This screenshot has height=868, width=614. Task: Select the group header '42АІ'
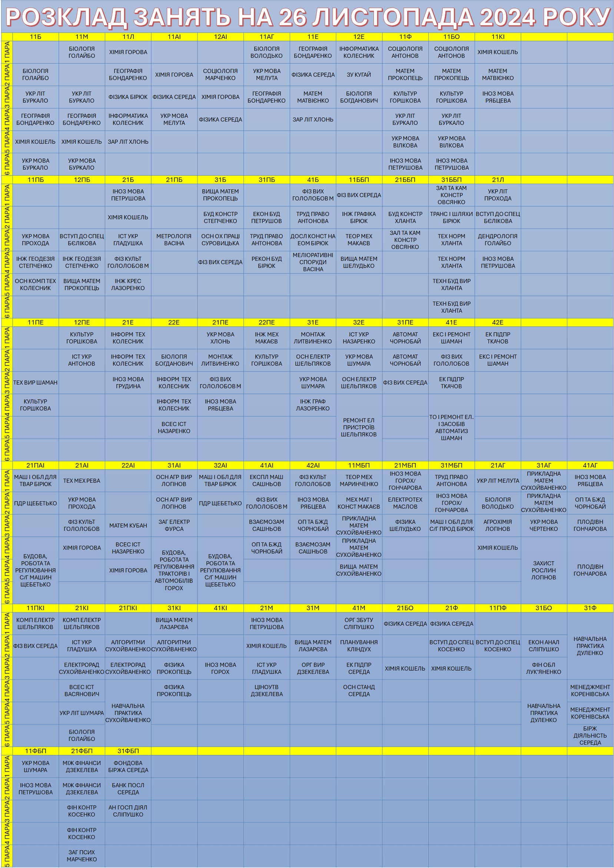[x=313, y=465]
